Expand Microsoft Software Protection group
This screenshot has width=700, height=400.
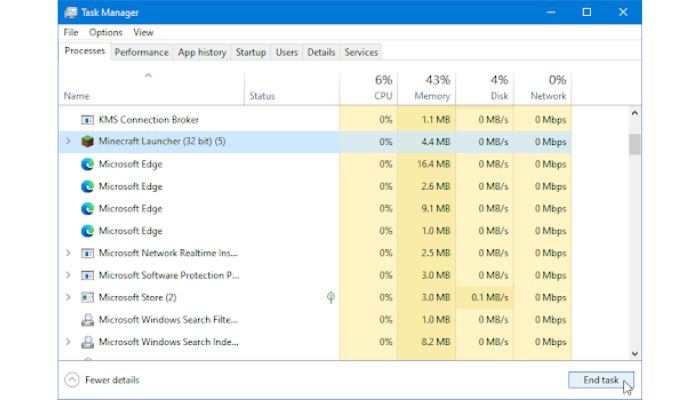[68, 275]
